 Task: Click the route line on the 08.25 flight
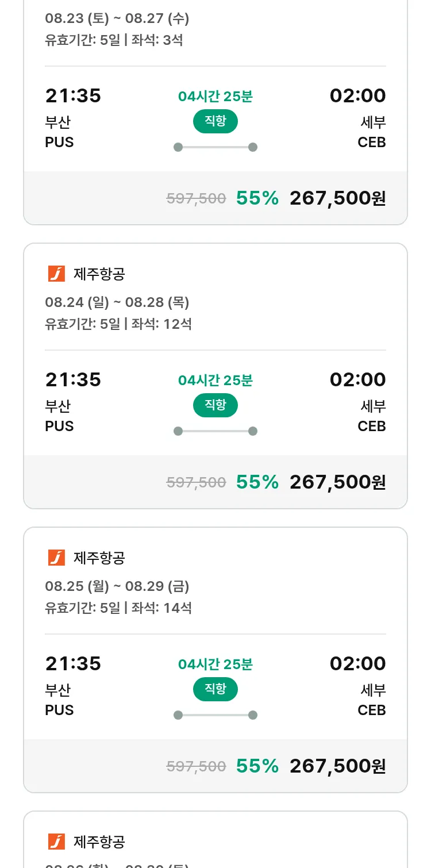click(215, 715)
